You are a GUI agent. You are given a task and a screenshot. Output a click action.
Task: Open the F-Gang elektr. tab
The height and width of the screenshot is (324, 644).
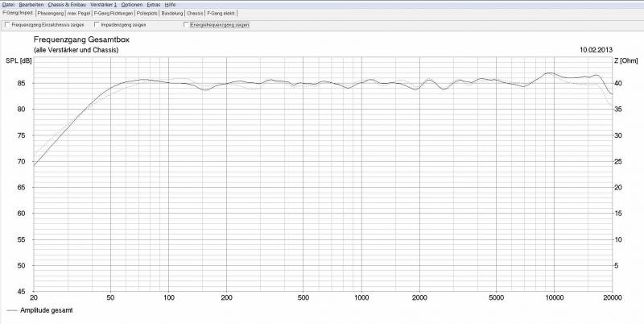click(x=222, y=14)
